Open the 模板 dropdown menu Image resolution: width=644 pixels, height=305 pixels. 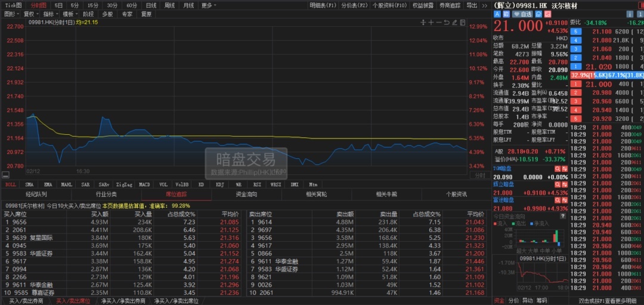click(70, 14)
